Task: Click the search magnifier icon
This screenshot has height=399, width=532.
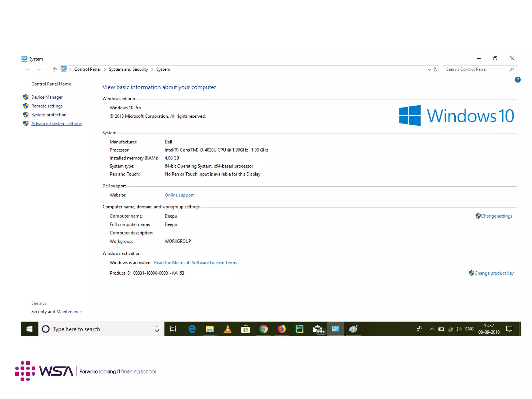Action: 511,69
